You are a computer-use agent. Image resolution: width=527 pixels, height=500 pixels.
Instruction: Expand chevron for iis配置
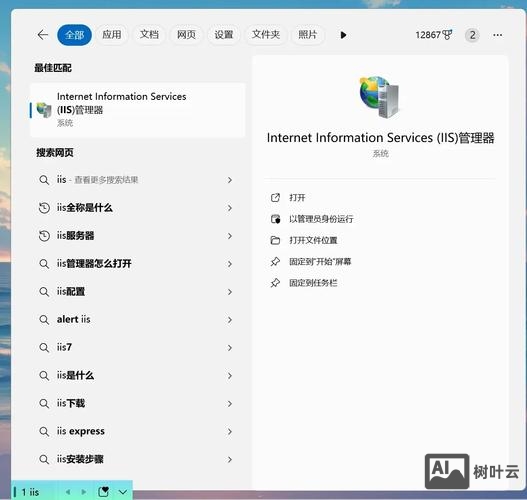[230, 292]
